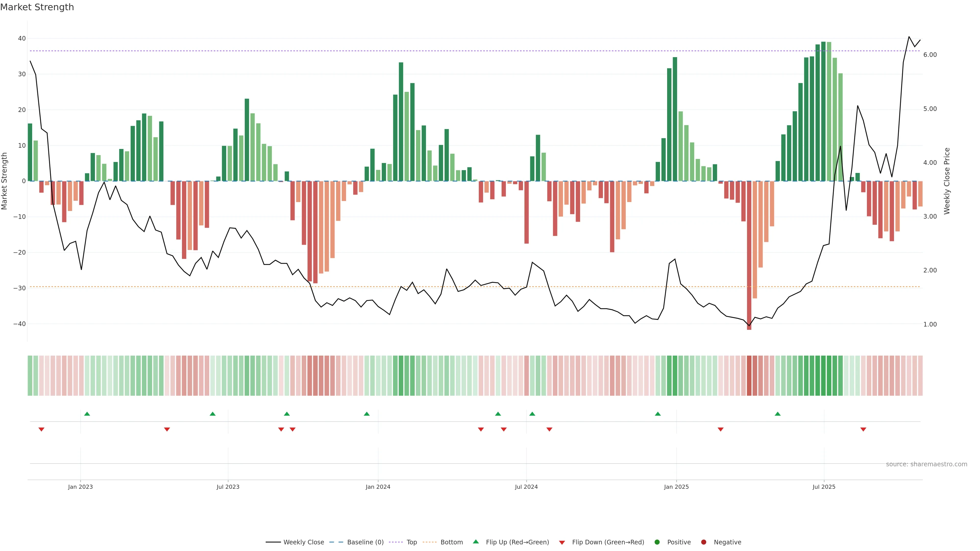980x551 pixels.
Task: Click the deepest red bar below -40
Action: point(749,266)
